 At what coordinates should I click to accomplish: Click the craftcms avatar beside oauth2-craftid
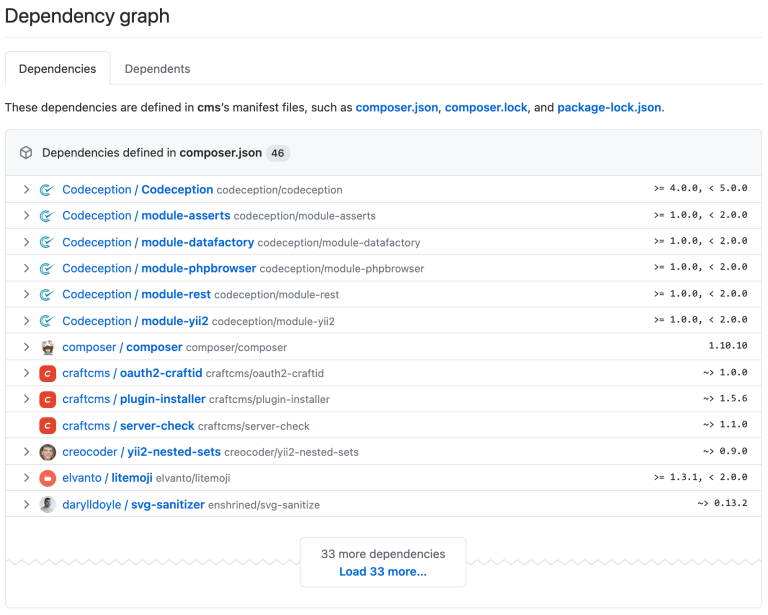point(47,373)
